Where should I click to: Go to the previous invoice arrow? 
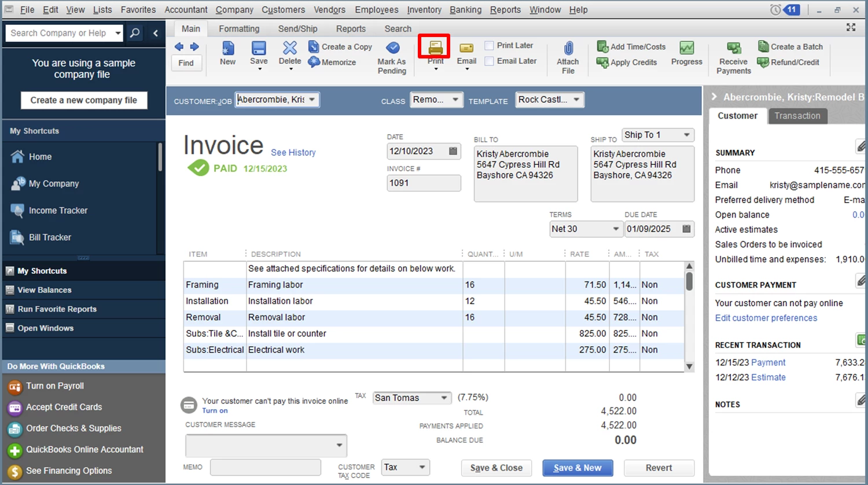tap(179, 47)
